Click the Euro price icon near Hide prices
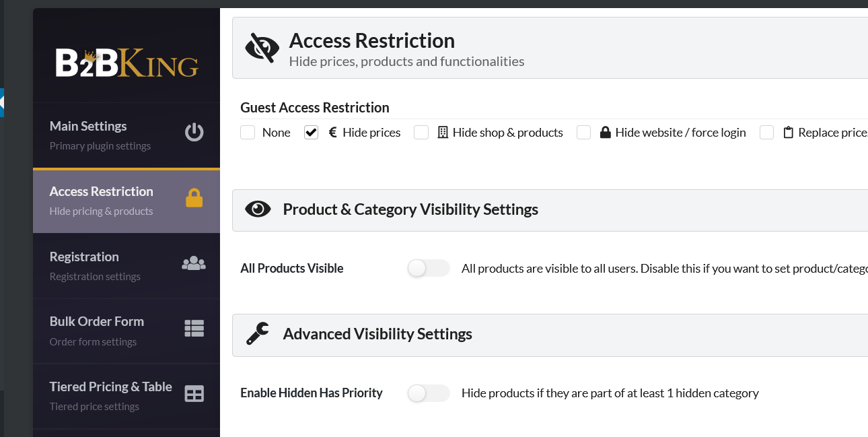Image resolution: width=868 pixels, height=437 pixels. click(x=332, y=132)
